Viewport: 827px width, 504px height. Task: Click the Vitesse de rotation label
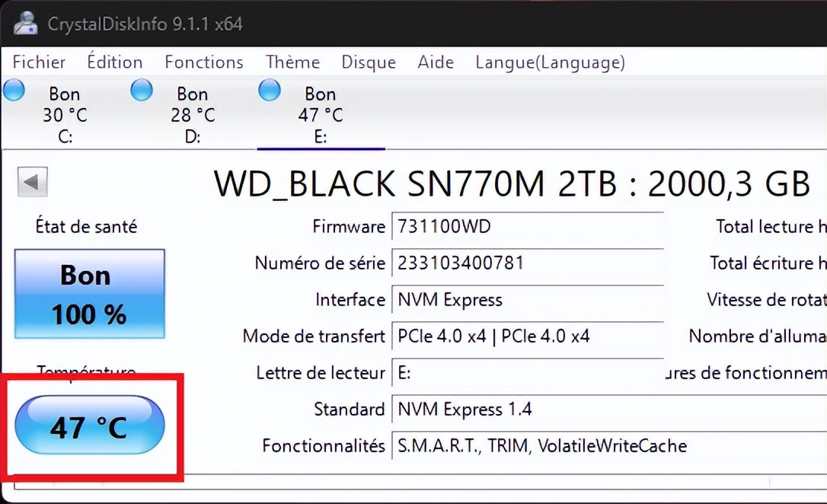(x=767, y=299)
